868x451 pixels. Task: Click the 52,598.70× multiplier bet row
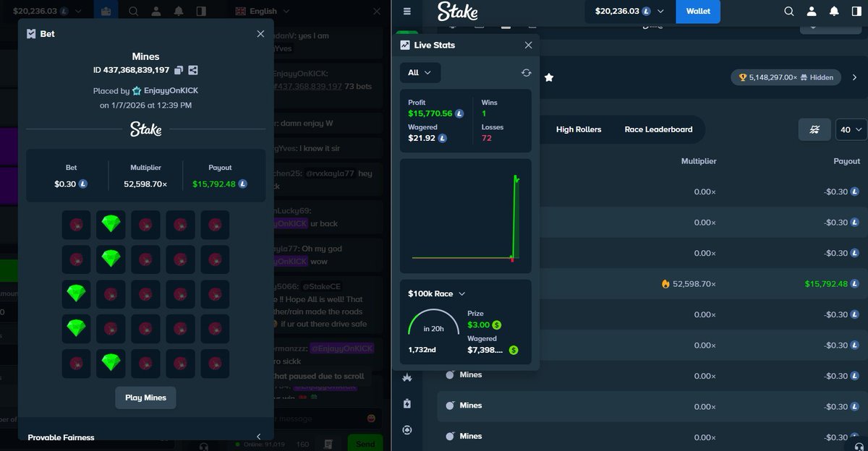[x=652, y=284]
